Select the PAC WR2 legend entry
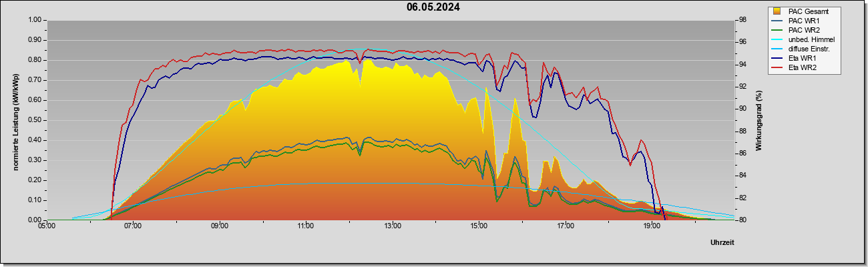Viewport: 868px width, 267px height. pos(803,30)
